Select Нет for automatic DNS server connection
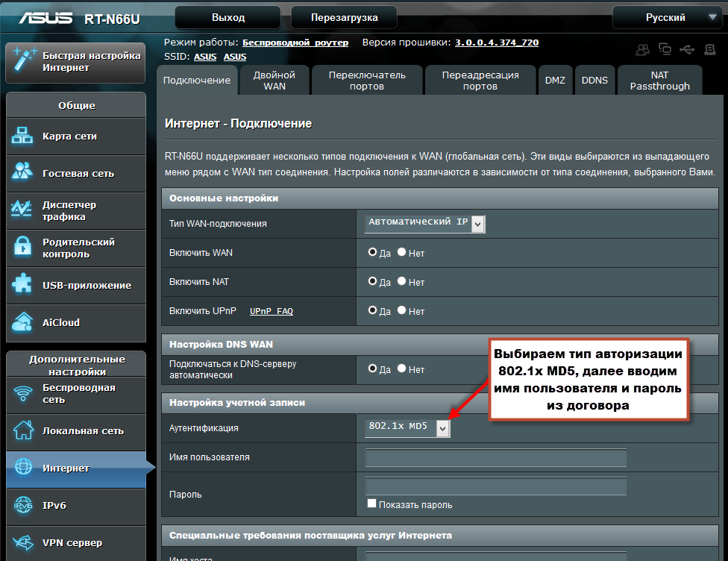The image size is (728, 561). click(401, 369)
